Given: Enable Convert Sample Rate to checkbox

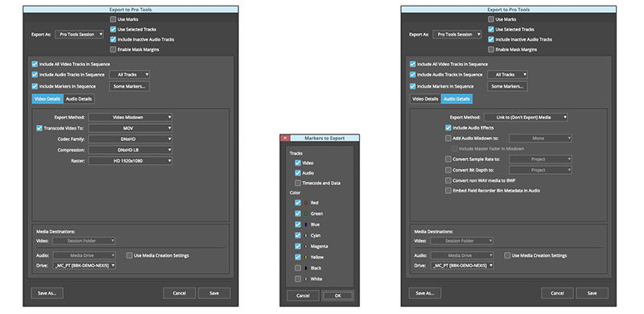Looking at the screenshot, I should pyautogui.click(x=448, y=159).
